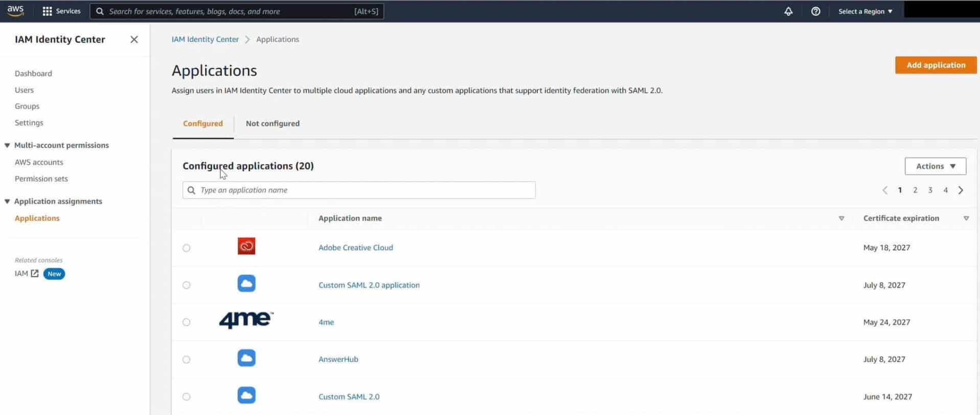Open Groups in the sidebar
Viewport: 980px width, 415px height.
27,106
